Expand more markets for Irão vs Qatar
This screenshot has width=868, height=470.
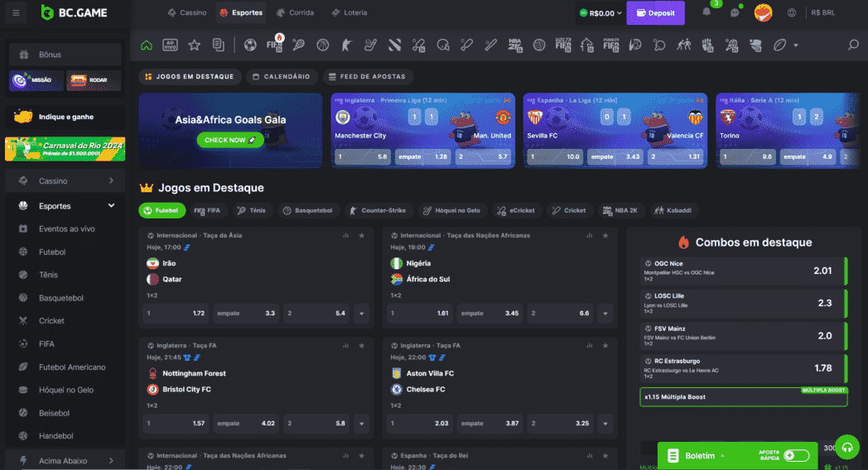362,314
